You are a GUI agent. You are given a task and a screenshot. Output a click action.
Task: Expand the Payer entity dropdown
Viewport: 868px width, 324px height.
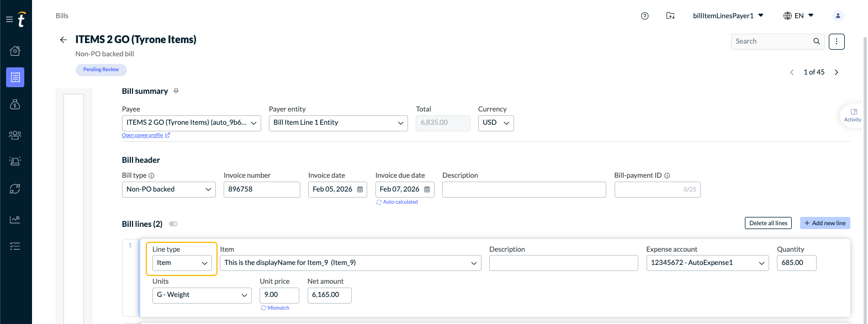pos(338,123)
